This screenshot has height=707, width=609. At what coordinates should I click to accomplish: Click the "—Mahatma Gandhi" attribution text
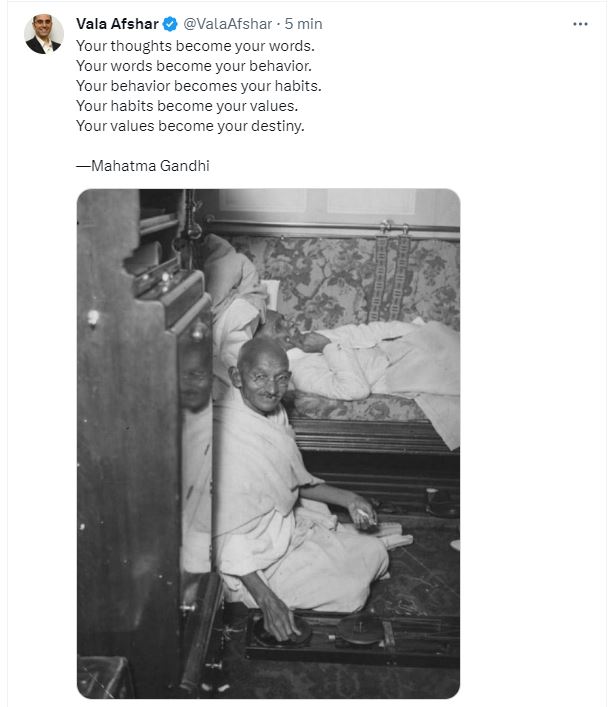pyautogui.click(x=143, y=165)
